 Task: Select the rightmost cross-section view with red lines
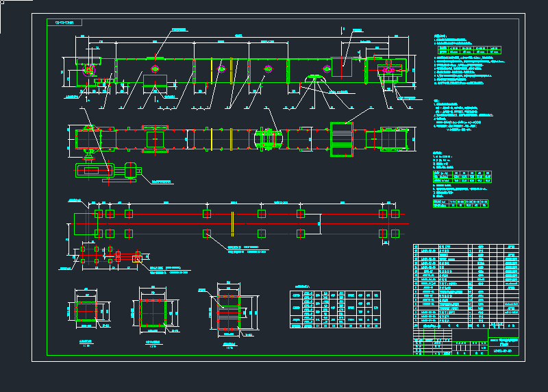pyautogui.click(x=227, y=309)
